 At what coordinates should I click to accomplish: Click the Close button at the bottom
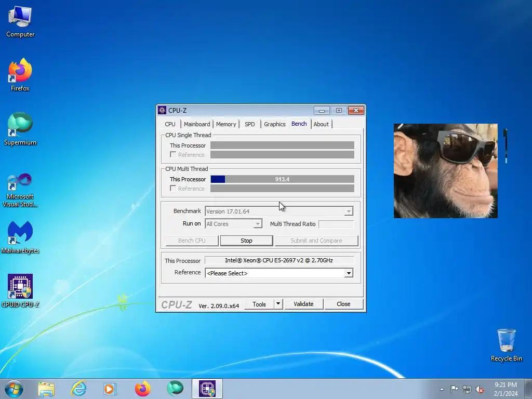[343, 304]
